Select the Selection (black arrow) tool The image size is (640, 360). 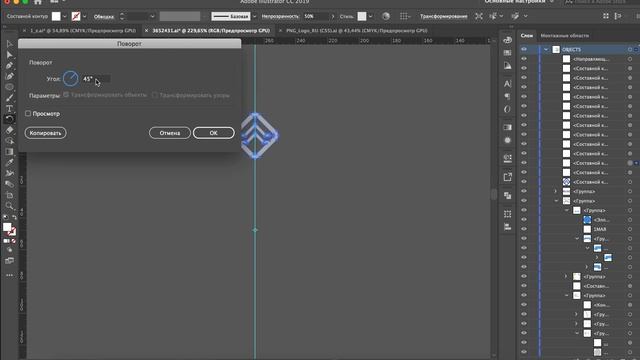coord(9,44)
